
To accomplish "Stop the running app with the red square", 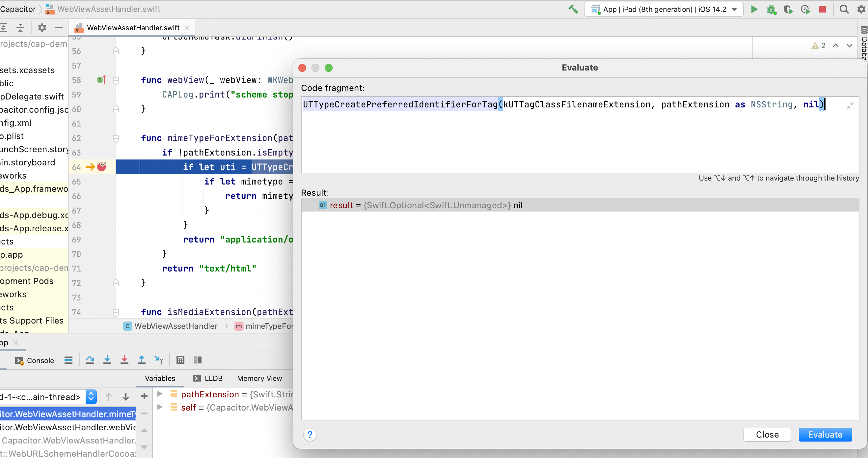I will point(823,9).
